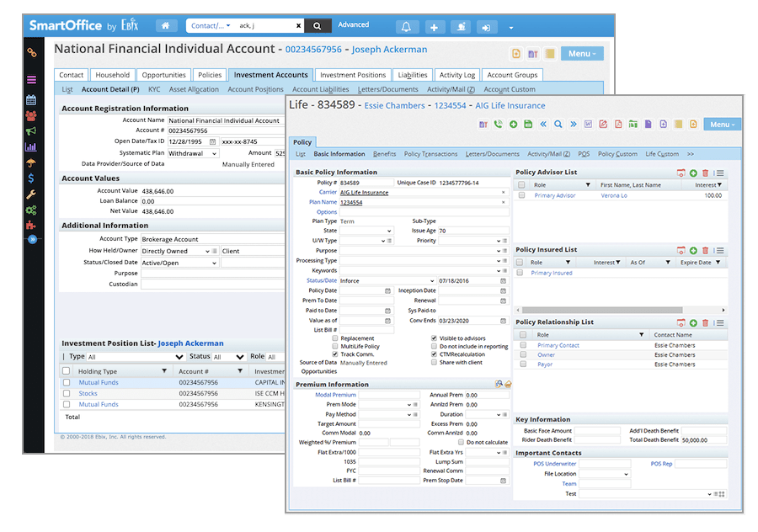Click the Home button in the top bar

(166, 26)
